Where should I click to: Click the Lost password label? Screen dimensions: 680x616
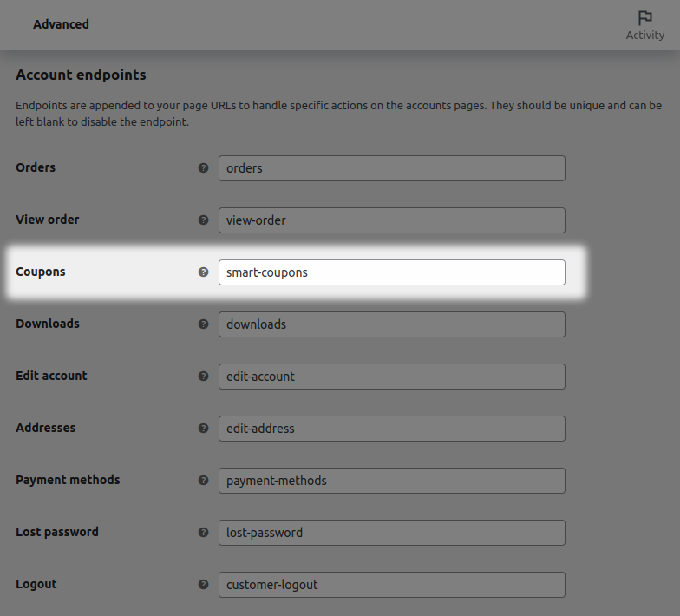click(57, 532)
